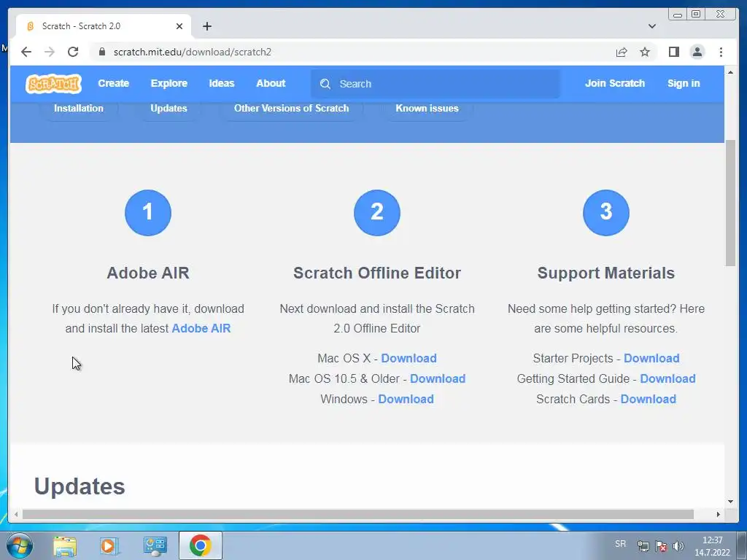Bookmark this page with the star icon

645,52
